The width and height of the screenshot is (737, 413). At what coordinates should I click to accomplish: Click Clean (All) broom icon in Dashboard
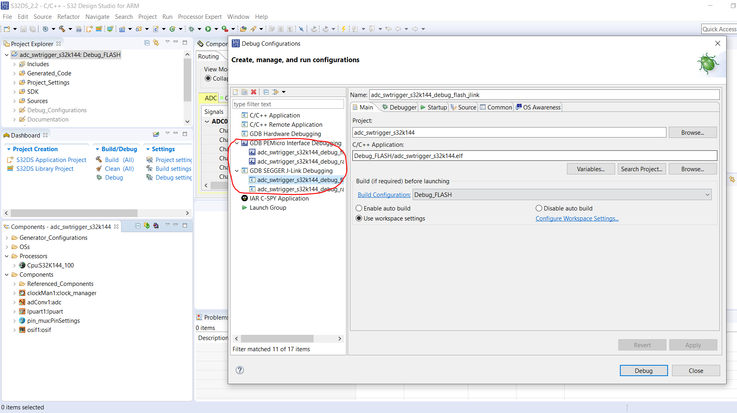99,169
